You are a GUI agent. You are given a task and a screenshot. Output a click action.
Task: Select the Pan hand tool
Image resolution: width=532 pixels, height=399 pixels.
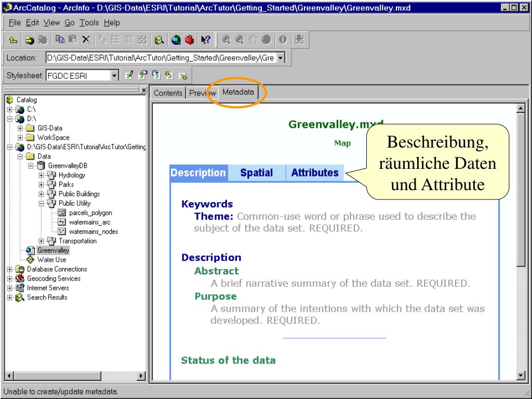click(253, 40)
